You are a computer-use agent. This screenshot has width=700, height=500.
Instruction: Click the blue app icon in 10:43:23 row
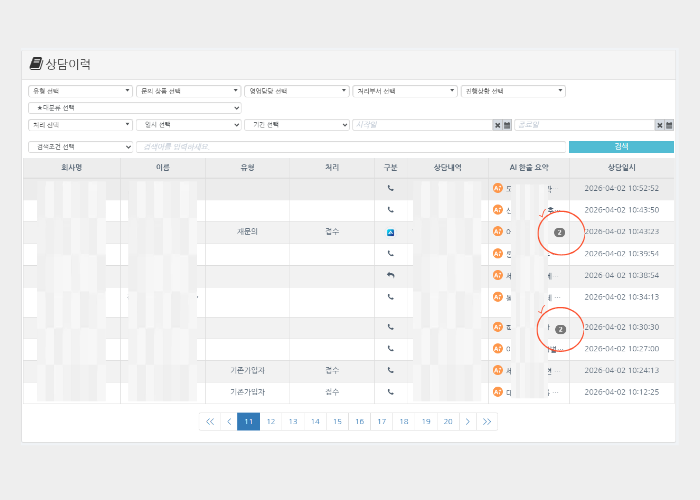[x=391, y=232]
